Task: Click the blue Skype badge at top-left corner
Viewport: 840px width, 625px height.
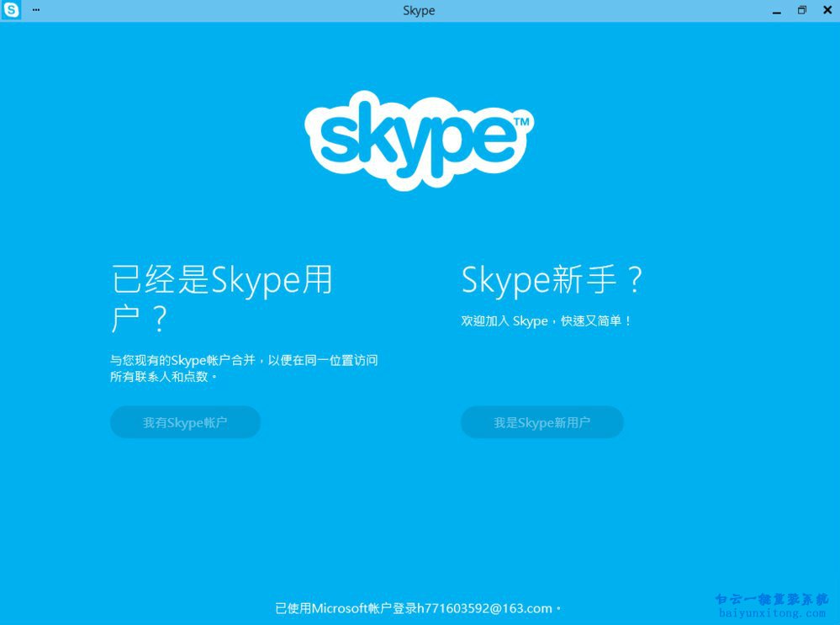Action: pyautogui.click(x=11, y=9)
